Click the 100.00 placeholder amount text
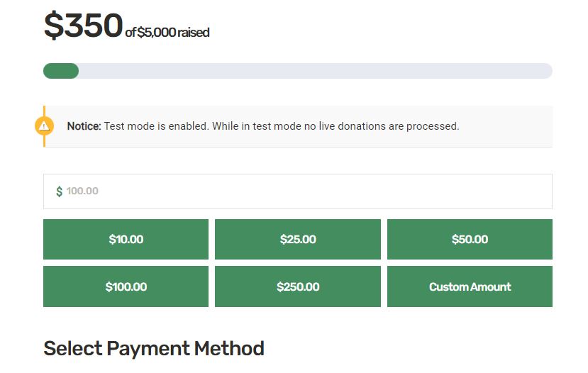This screenshot has height=373, width=588. point(82,191)
